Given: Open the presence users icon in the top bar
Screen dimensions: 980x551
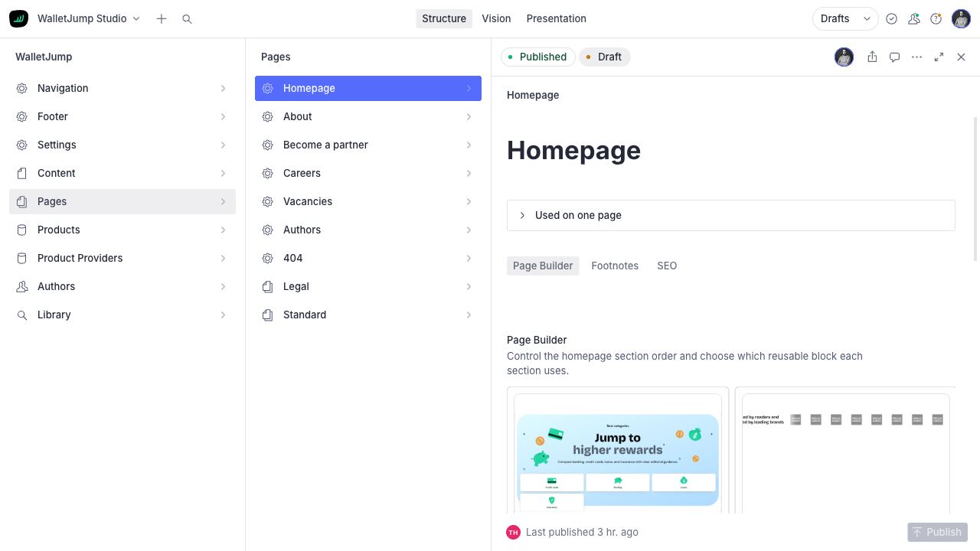Looking at the screenshot, I should pyautogui.click(x=913, y=18).
